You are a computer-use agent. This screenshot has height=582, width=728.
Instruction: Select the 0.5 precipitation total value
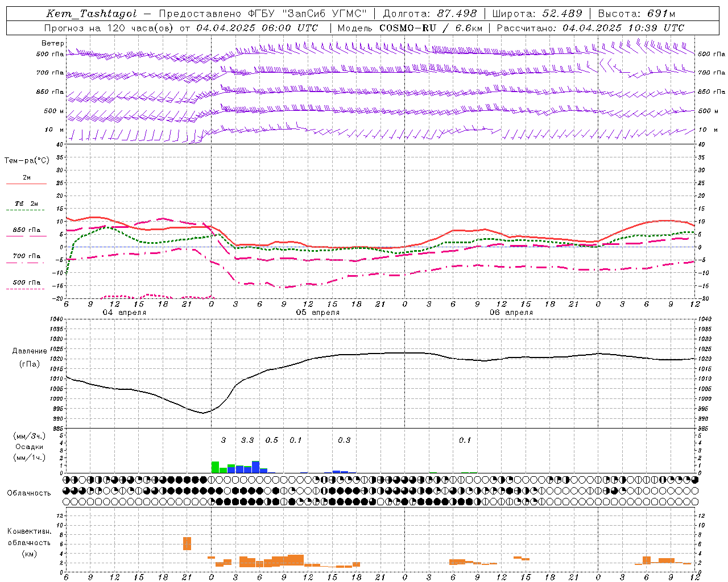point(272,440)
